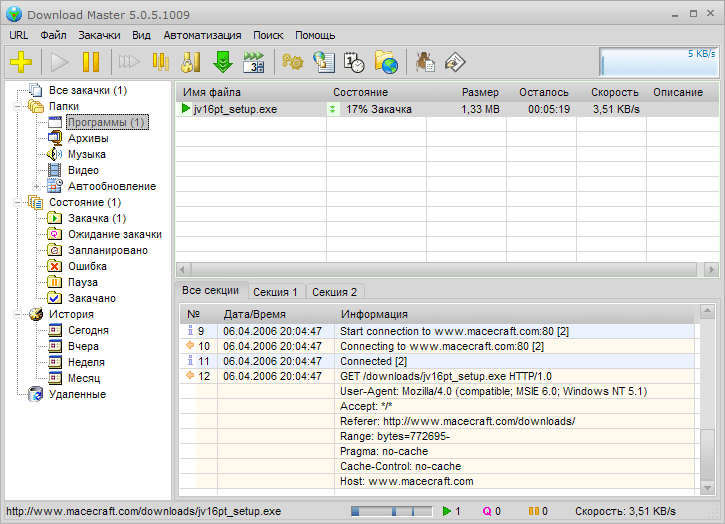Open settings via the gears icon
This screenshot has height=524, width=725.
[x=292, y=62]
